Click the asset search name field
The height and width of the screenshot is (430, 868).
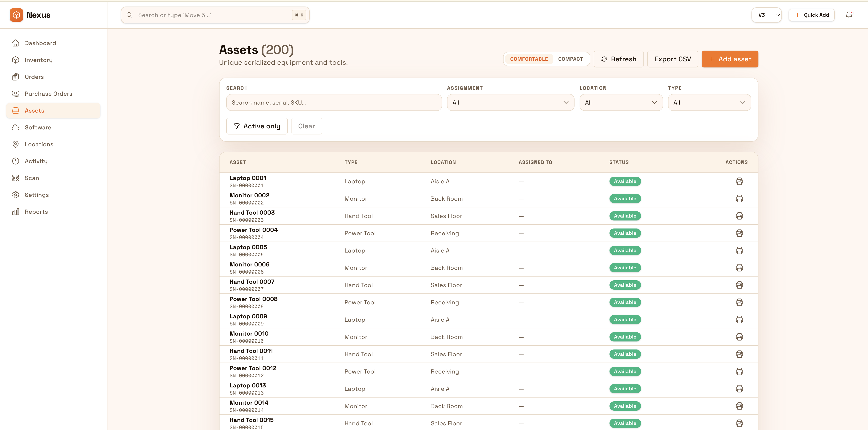point(334,102)
